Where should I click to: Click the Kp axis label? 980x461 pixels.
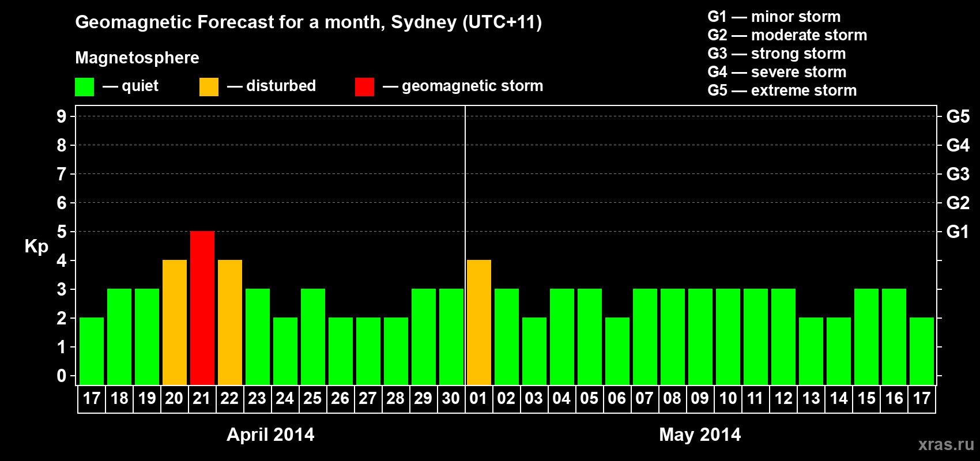point(36,247)
